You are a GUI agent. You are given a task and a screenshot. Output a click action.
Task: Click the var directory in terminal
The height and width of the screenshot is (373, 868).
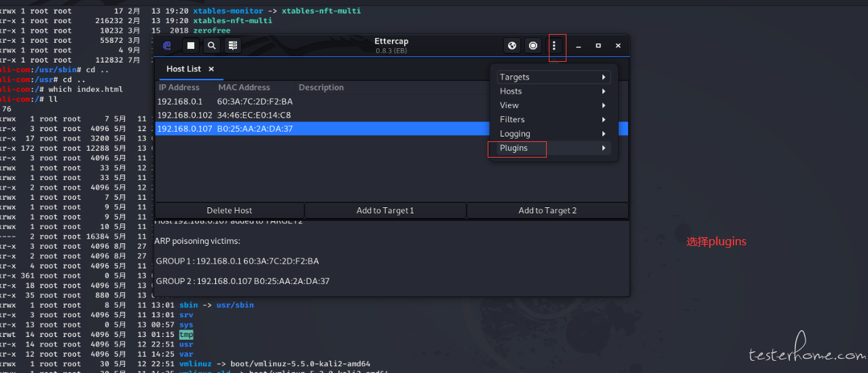coord(186,354)
